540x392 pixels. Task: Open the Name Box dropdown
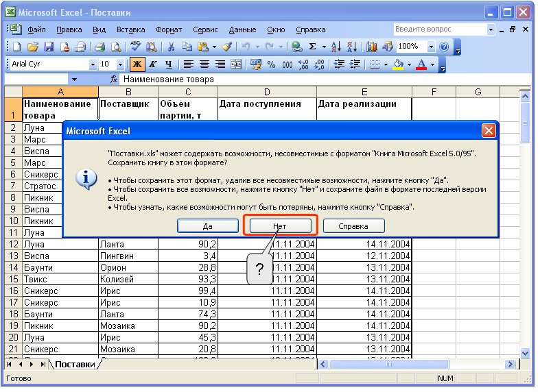click(x=74, y=79)
